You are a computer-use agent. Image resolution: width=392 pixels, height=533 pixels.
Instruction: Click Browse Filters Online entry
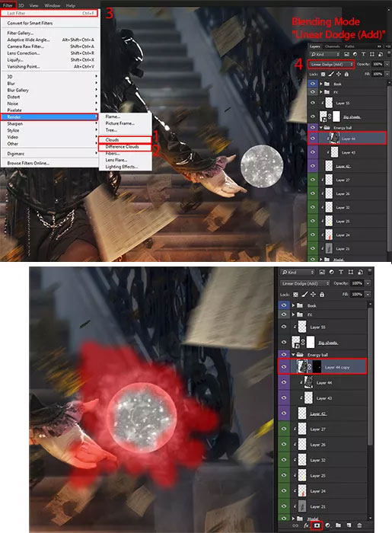[x=28, y=163]
